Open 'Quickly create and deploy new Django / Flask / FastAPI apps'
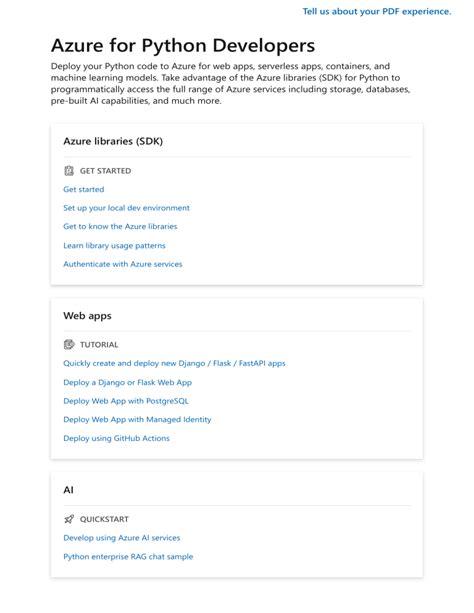This screenshot has width=474, height=613. (174, 363)
